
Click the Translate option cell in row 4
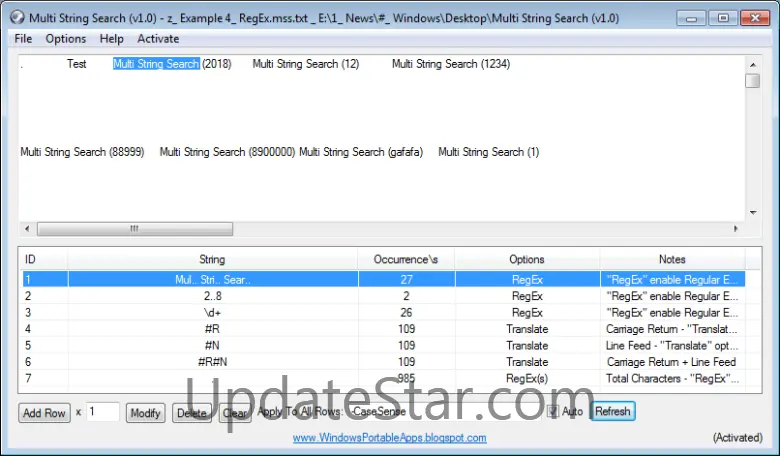527,329
